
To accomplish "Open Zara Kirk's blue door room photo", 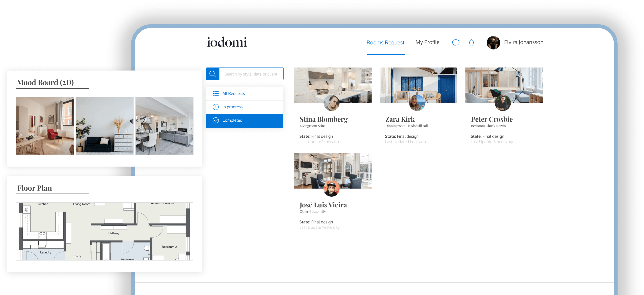I will (x=418, y=85).
